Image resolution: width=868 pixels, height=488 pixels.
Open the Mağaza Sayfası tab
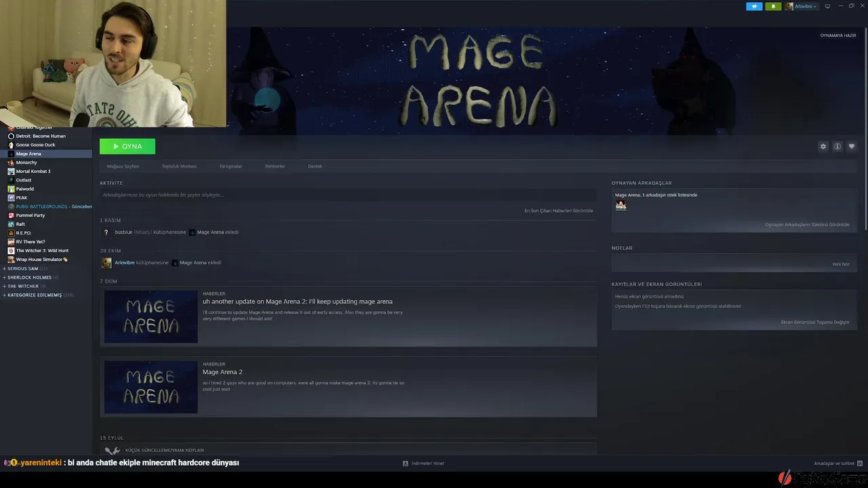point(123,166)
